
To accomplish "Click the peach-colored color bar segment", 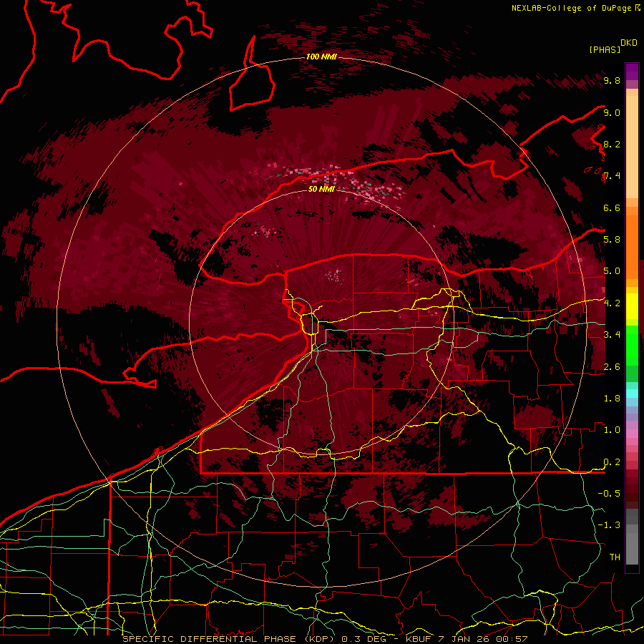I will point(632,147).
